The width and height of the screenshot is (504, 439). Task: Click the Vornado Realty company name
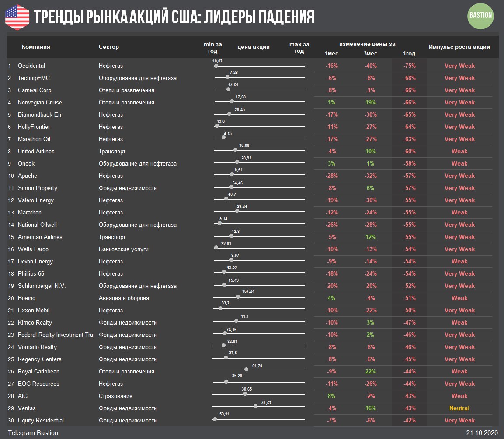(37, 347)
